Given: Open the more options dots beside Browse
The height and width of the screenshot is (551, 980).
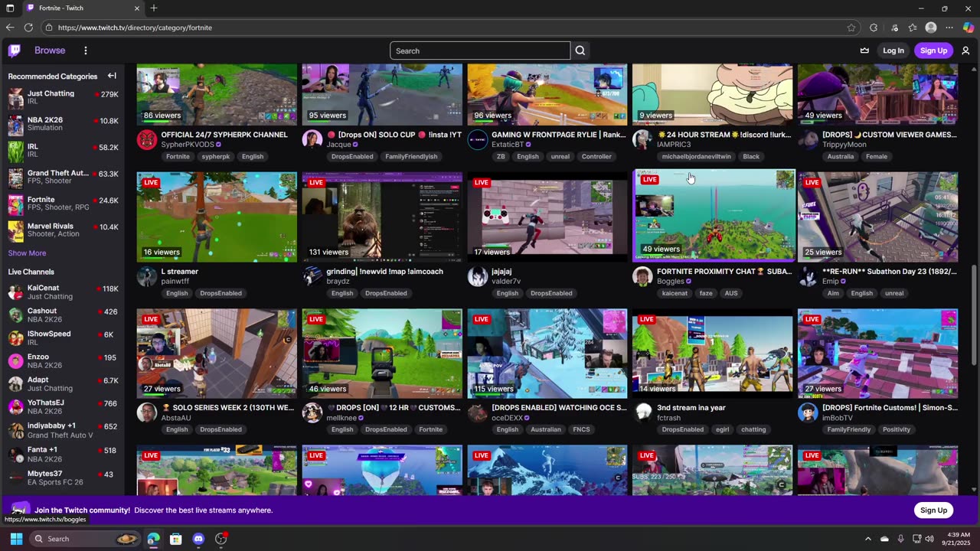Looking at the screenshot, I should [86, 51].
